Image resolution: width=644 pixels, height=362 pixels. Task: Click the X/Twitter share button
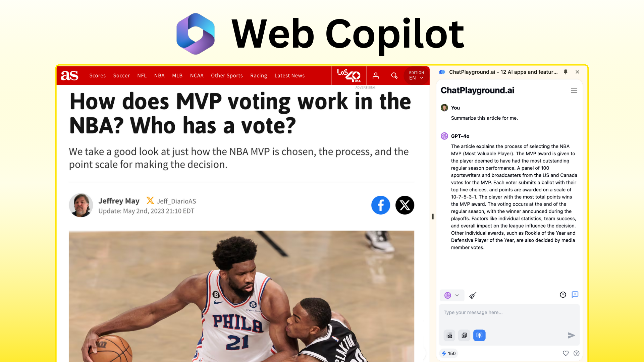tap(405, 205)
